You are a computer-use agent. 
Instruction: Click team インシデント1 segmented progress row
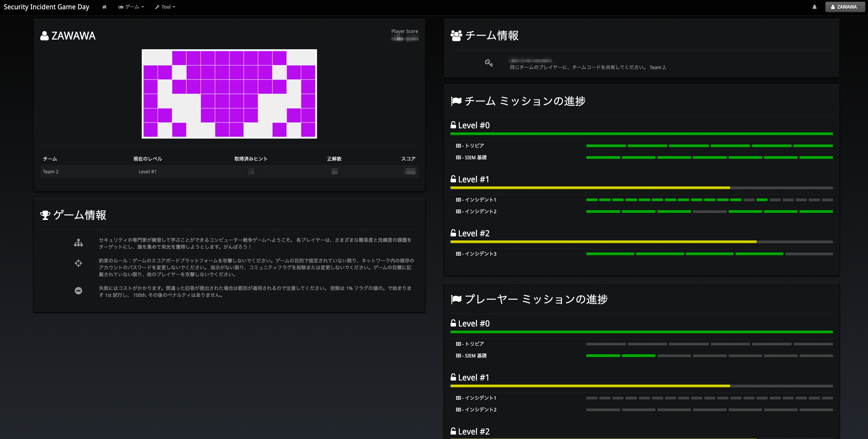pos(709,200)
